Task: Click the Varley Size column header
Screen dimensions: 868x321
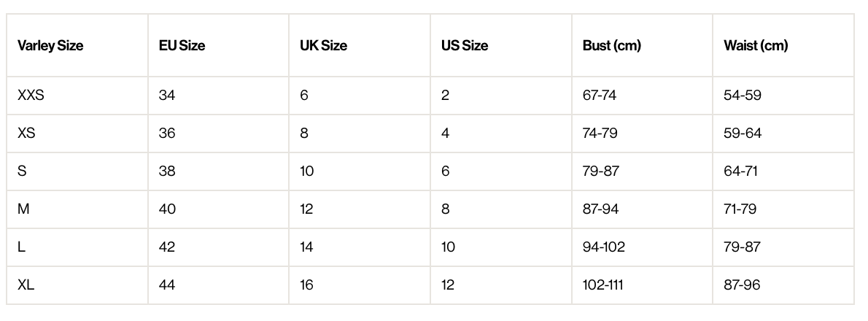Action: 50,45
